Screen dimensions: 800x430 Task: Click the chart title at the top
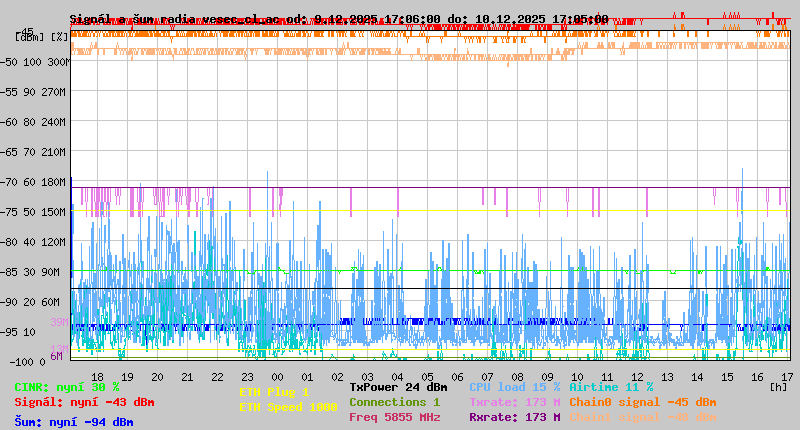pos(338,19)
